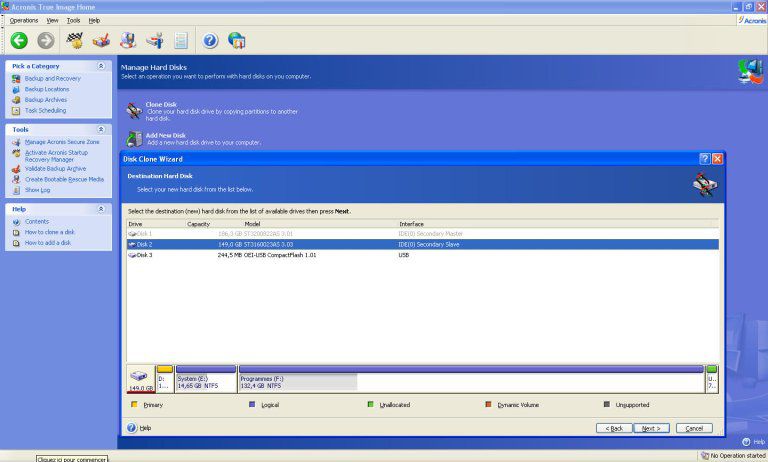Screen dimensions: 768x462
Task: Cancel the Disk Clone Wizard
Action: coord(694,428)
